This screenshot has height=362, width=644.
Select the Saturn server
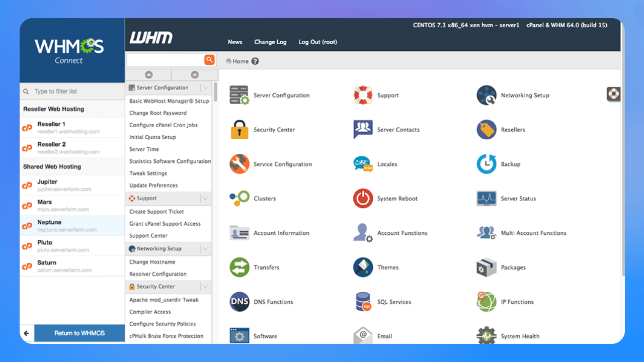pos(72,266)
